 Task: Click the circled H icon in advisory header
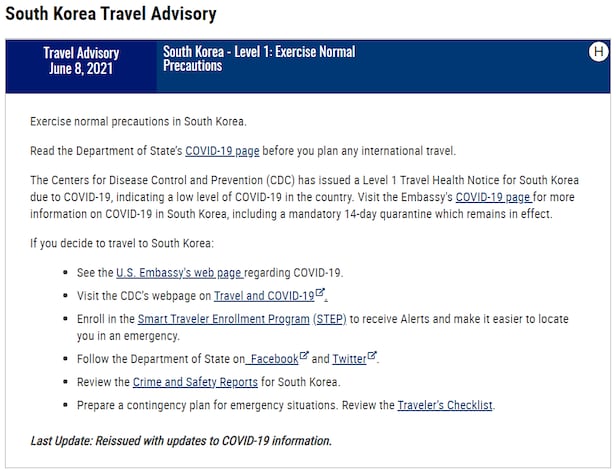coord(598,52)
